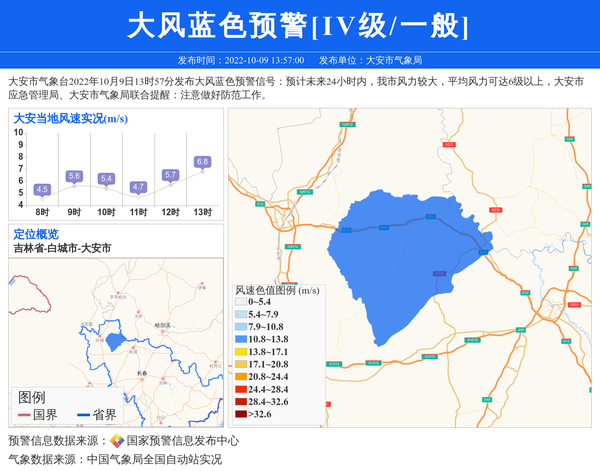Click the 24.4~28.4 red legend swatch
The width and height of the screenshot is (600, 471).
[x=241, y=390]
